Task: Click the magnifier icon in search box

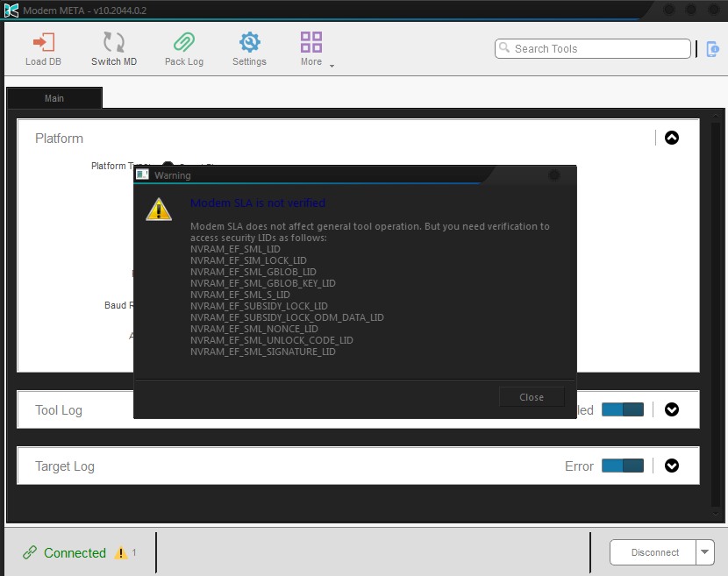Action: tap(504, 48)
